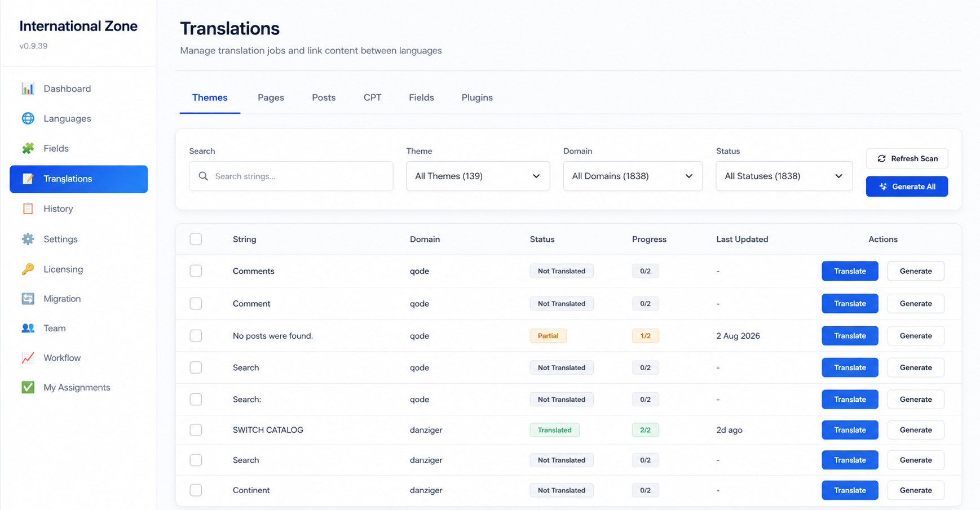Click the Generate All button
980x510 pixels.
click(x=907, y=187)
